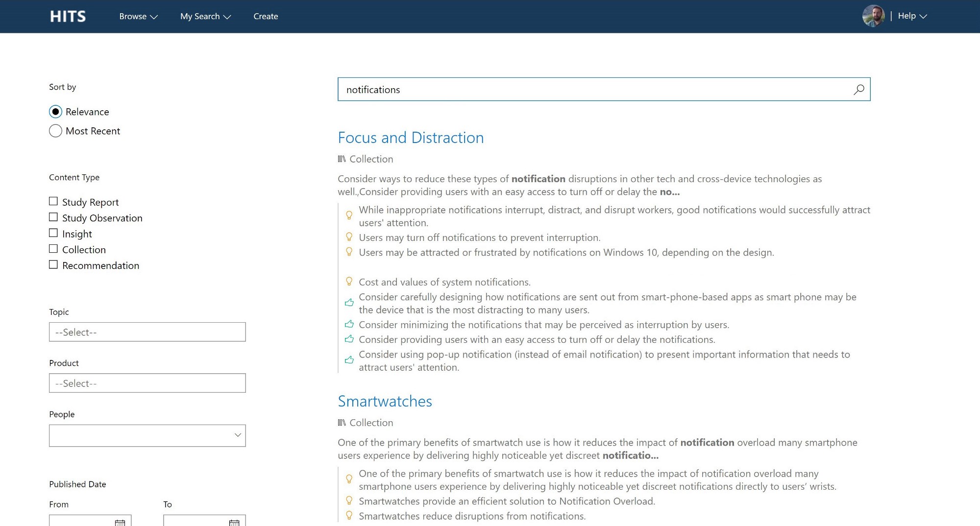This screenshot has width=980, height=526.
Task: Click the thumbs-up icon beside 'Consider minimizing the notifications'
Action: click(x=349, y=324)
